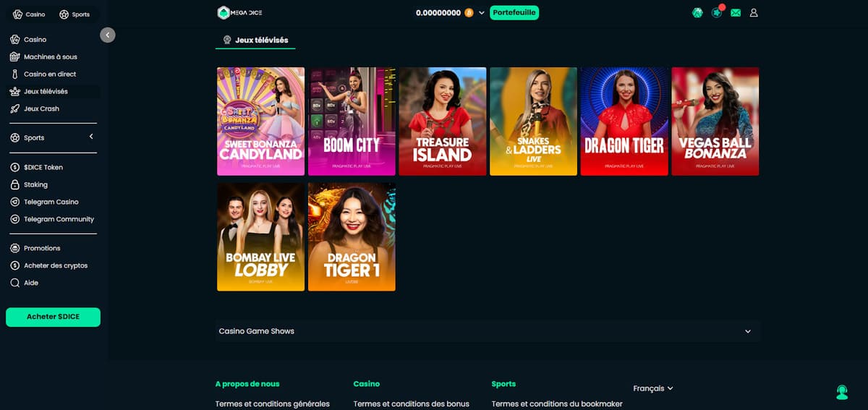The width and height of the screenshot is (868, 410).
Task: Click the Telegram Casino icon
Action: [x=15, y=202]
